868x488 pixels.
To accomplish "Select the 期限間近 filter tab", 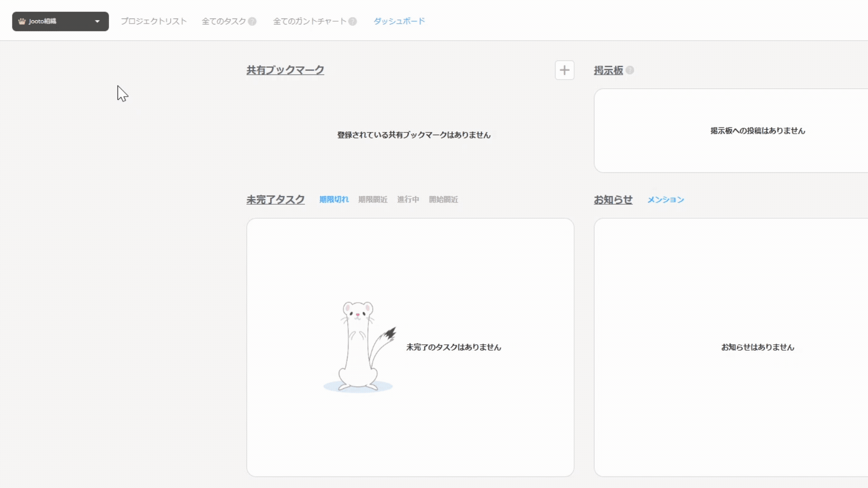I will click(373, 199).
